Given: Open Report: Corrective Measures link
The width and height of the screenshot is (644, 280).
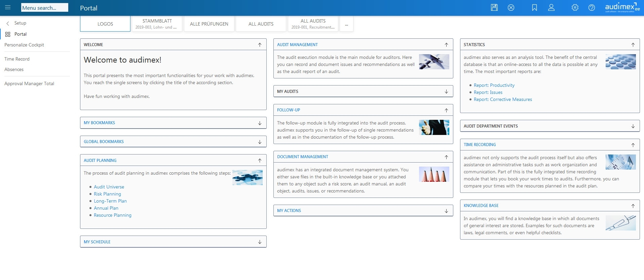Looking at the screenshot, I should 503,99.
